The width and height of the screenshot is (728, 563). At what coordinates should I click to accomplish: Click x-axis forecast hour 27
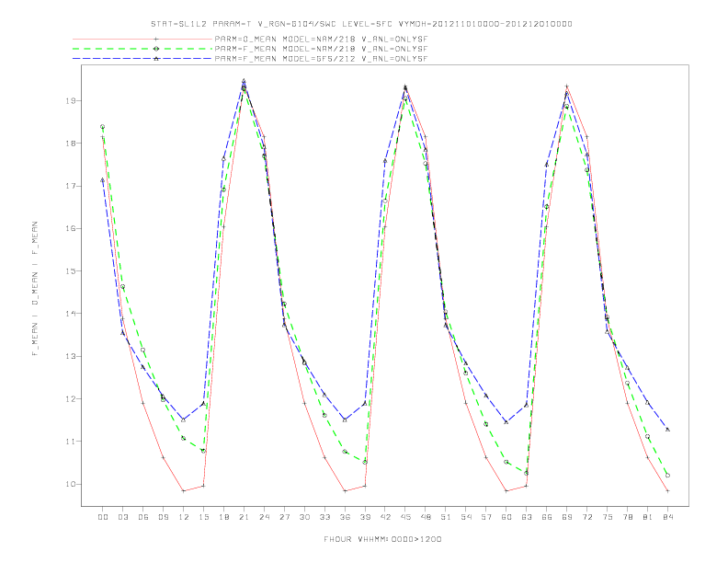click(x=284, y=517)
